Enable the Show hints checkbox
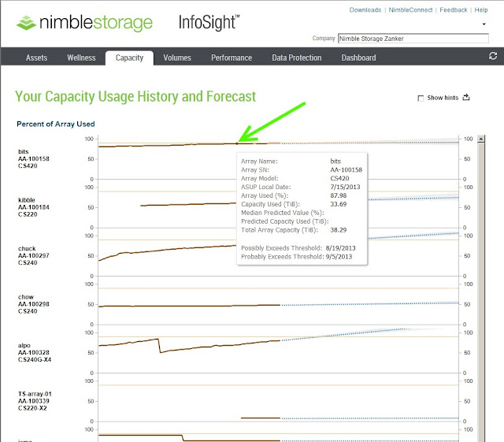 [421, 98]
